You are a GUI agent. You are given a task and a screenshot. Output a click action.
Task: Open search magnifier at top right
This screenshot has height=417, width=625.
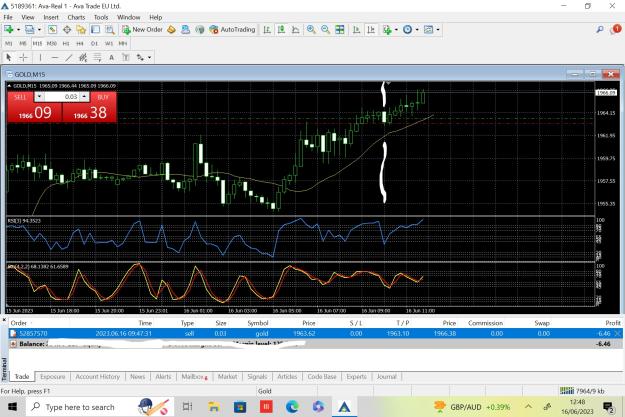click(x=600, y=30)
